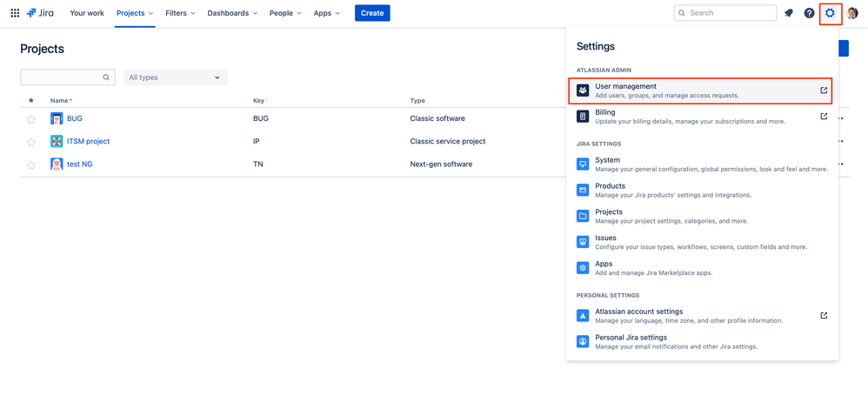This screenshot has height=396, width=868.
Task: Click the key cell IP
Action: click(257, 141)
